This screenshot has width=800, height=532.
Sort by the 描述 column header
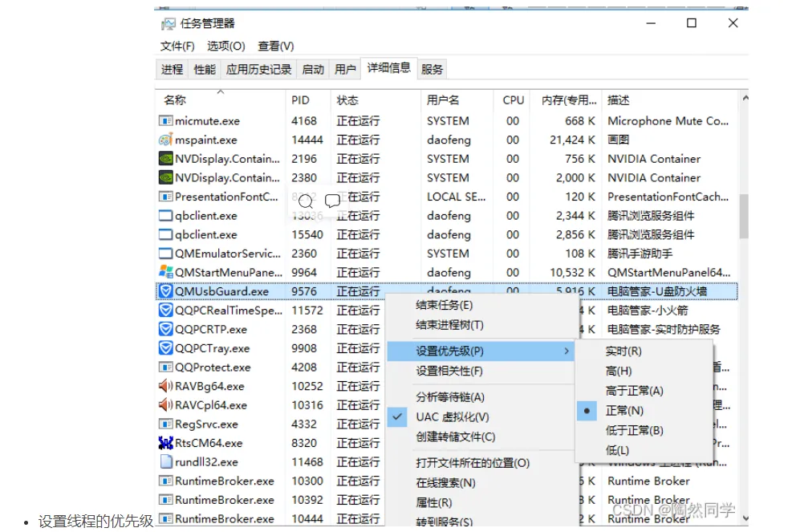(x=670, y=100)
